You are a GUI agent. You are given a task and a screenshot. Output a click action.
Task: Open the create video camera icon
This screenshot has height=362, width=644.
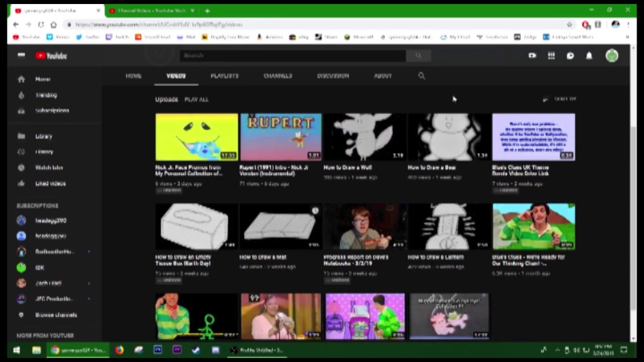(532, 56)
